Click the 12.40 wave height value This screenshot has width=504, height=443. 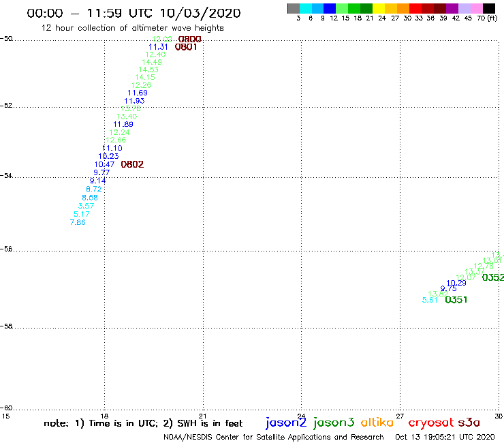click(x=155, y=55)
